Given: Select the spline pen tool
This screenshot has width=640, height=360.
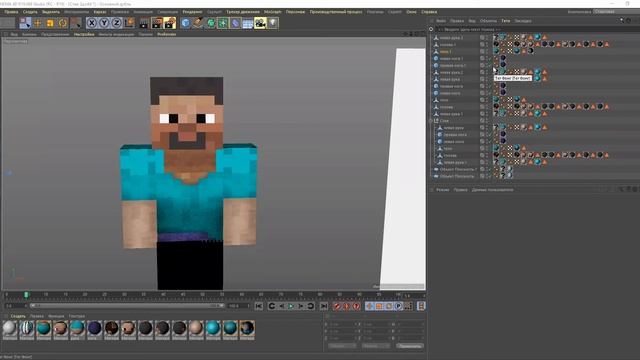Looking at the screenshot, I should tap(198, 23).
